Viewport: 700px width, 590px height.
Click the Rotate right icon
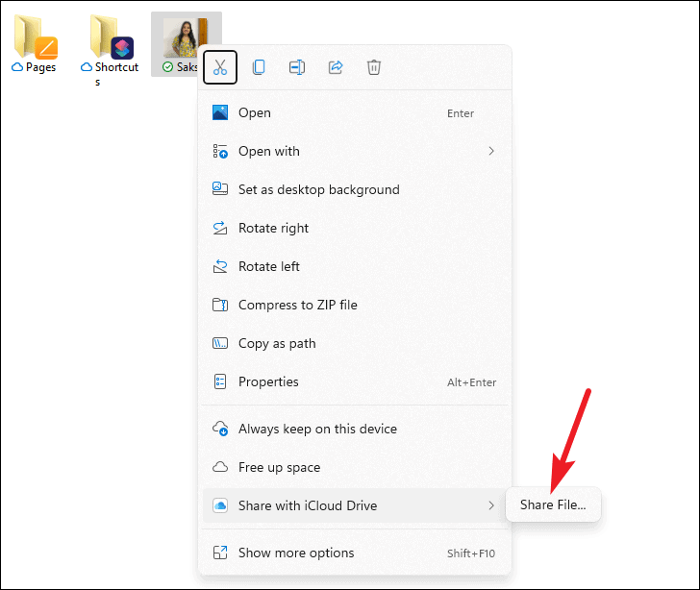point(220,228)
